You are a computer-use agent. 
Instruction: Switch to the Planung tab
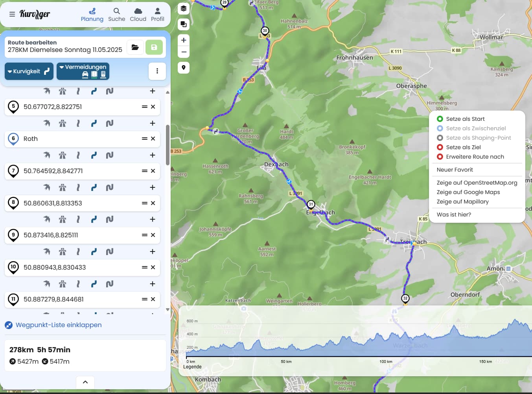92,15
